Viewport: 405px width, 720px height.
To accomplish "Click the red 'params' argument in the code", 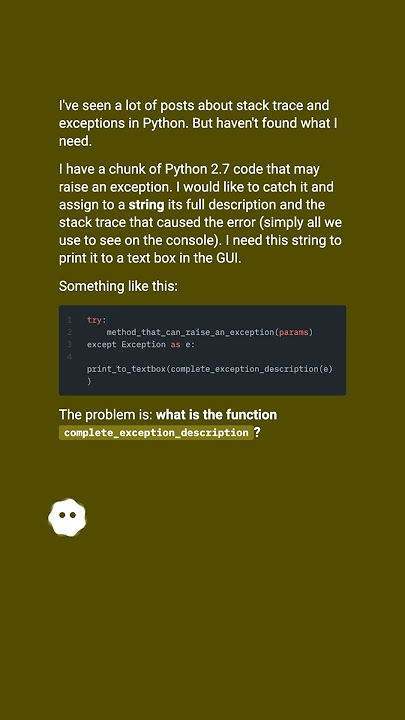I will [293, 332].
